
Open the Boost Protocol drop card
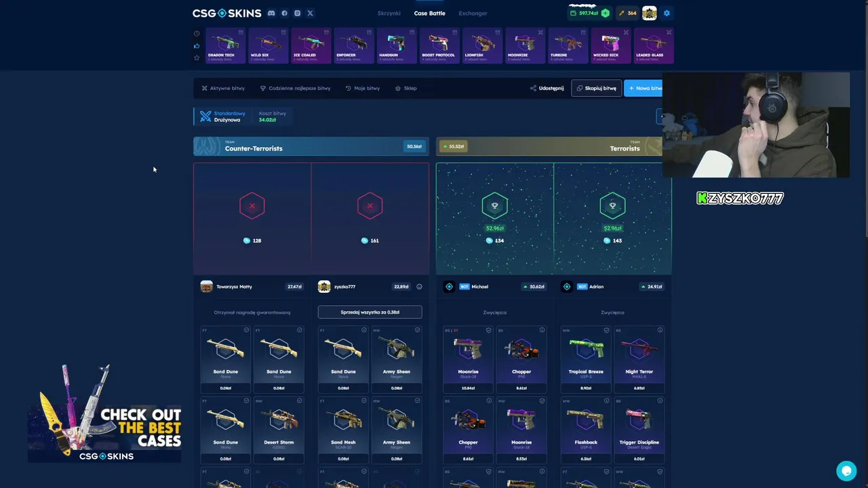(x=439, y=45)
